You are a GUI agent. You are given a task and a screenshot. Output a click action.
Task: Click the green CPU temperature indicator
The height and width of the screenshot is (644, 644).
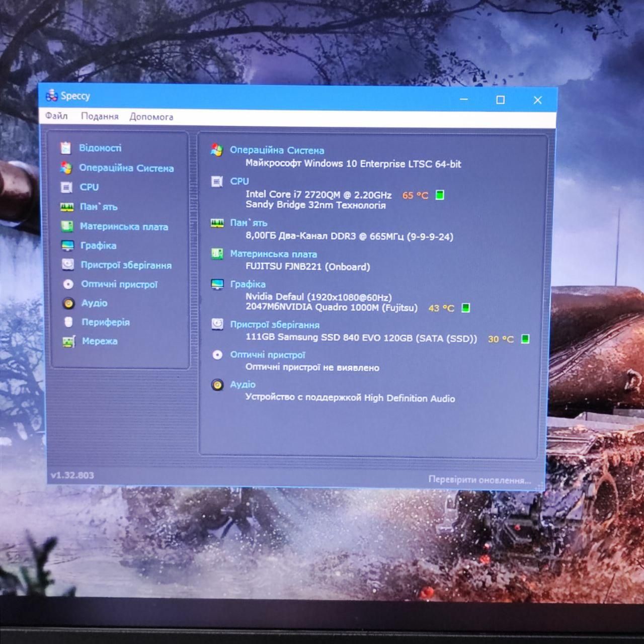[x=440, y=195]
